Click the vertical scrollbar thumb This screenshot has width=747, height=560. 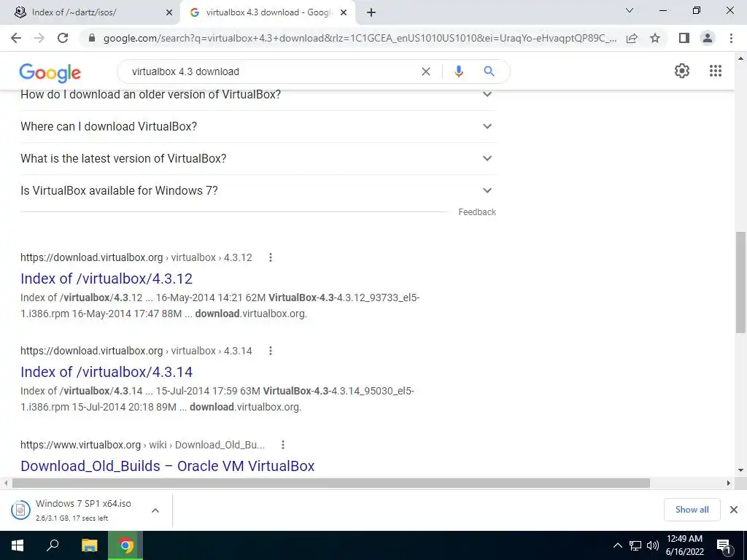click(740, 282)
